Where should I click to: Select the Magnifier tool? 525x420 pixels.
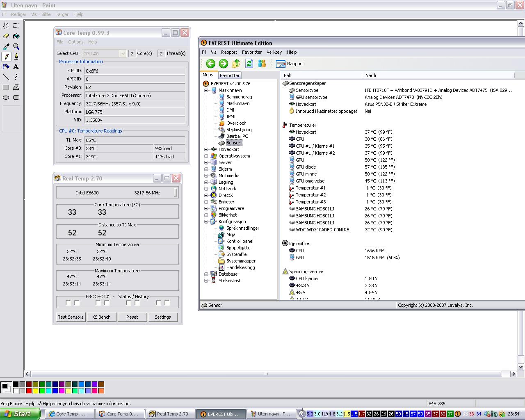[16, 46]
